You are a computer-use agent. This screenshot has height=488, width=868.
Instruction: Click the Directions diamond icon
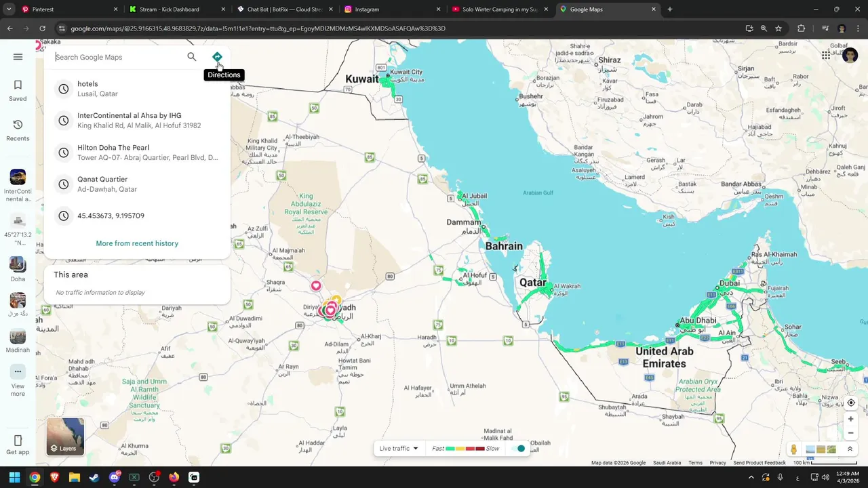coord(217,57)
